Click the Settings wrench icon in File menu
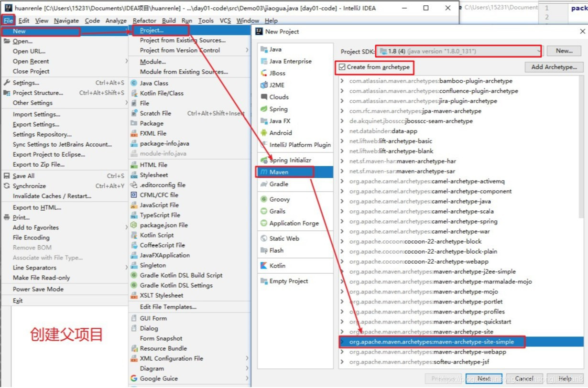This screenshot has height=388, width=588. [x=7, y=83]
